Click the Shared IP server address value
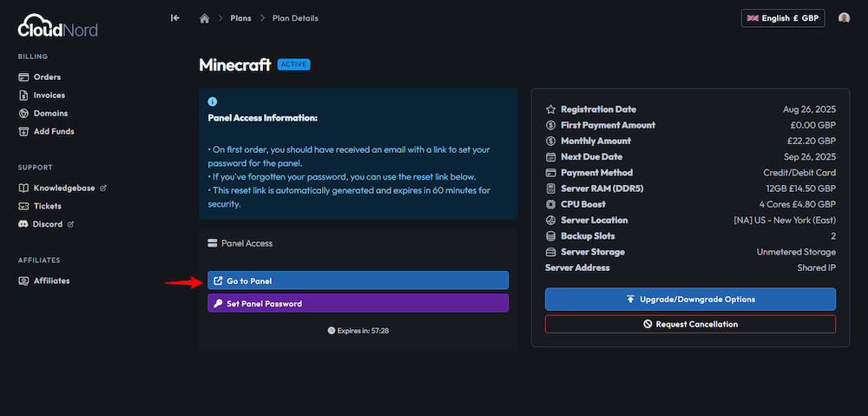Image resolution: width=868 pixels, height=416 pixels. pos(817,267)
